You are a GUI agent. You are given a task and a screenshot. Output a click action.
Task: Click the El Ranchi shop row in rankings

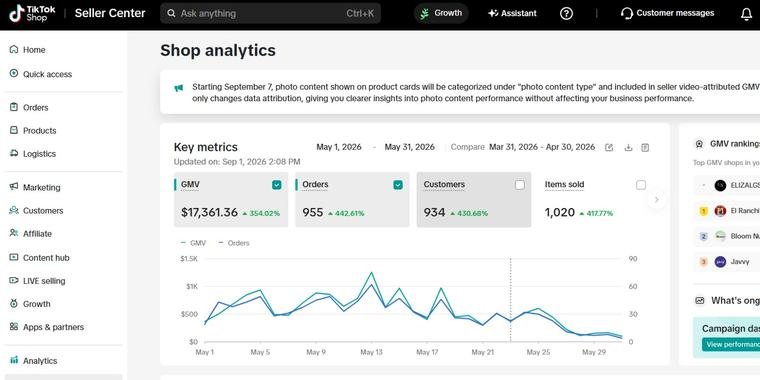[727, 211]
